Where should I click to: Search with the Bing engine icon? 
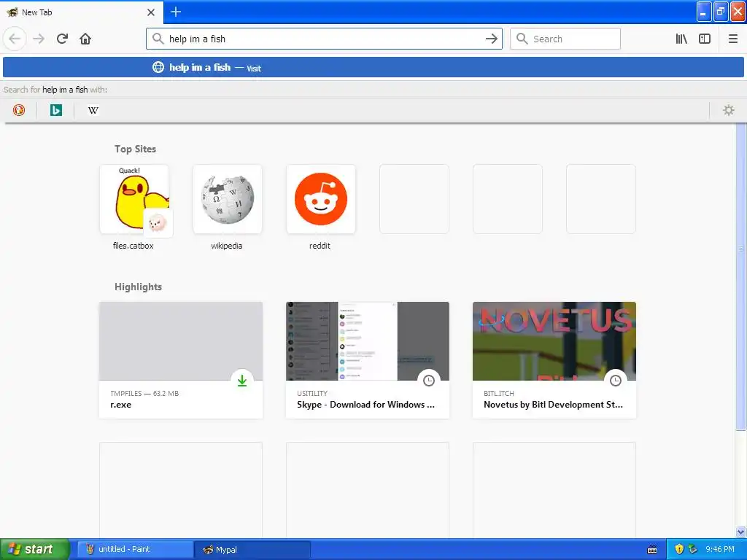56,110
